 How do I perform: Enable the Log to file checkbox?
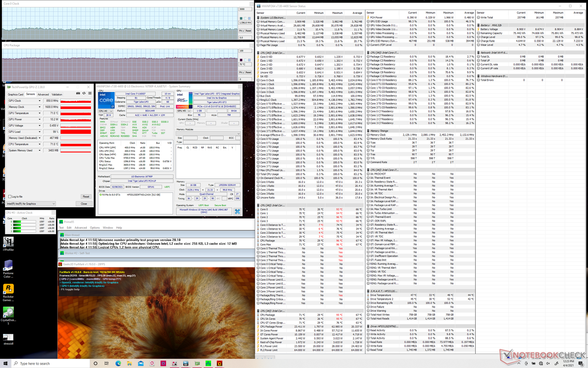tap(10, 197)
